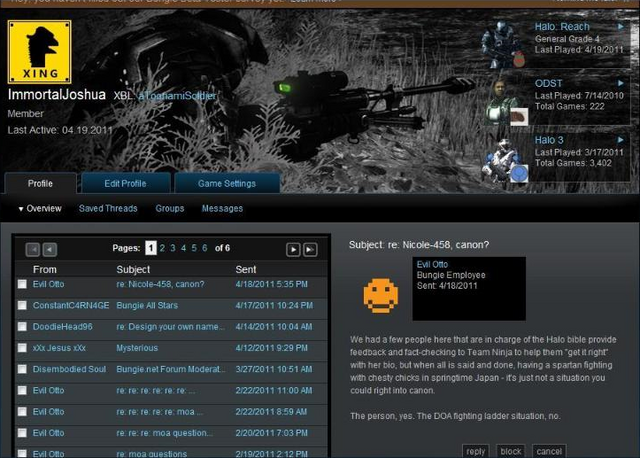Open message 'Bungie.net Forum Moderat...'

point(171,369)
